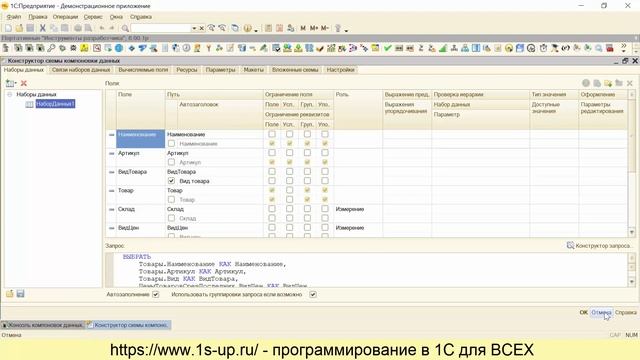Toggle Автозаполнение checkbox
This screenshot has width=640, height=360.
coord(156,294)
